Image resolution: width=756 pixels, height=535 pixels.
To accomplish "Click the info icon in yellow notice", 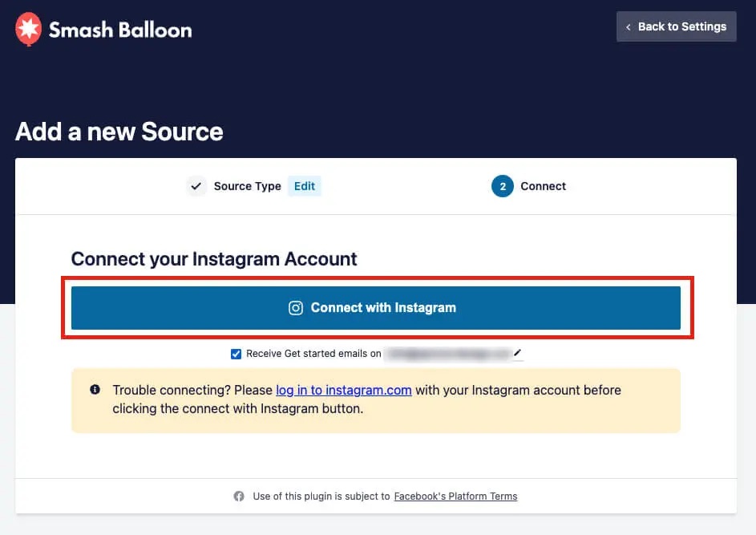I will tap(95, 389).
